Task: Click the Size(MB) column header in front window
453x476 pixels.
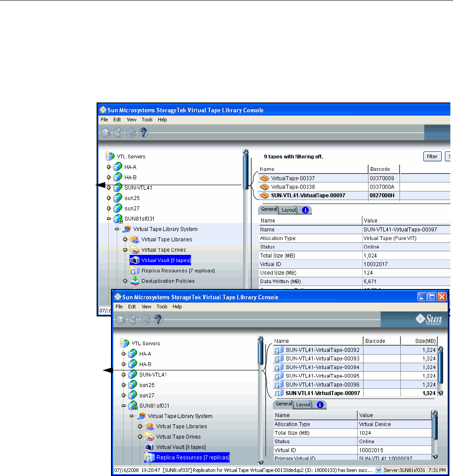Action: point(419,341)
